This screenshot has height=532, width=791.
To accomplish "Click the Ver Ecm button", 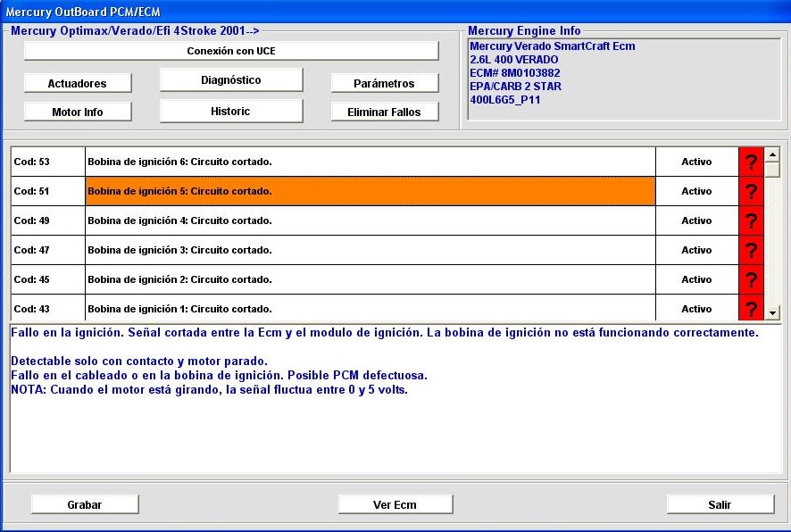I will coord(395,504).
